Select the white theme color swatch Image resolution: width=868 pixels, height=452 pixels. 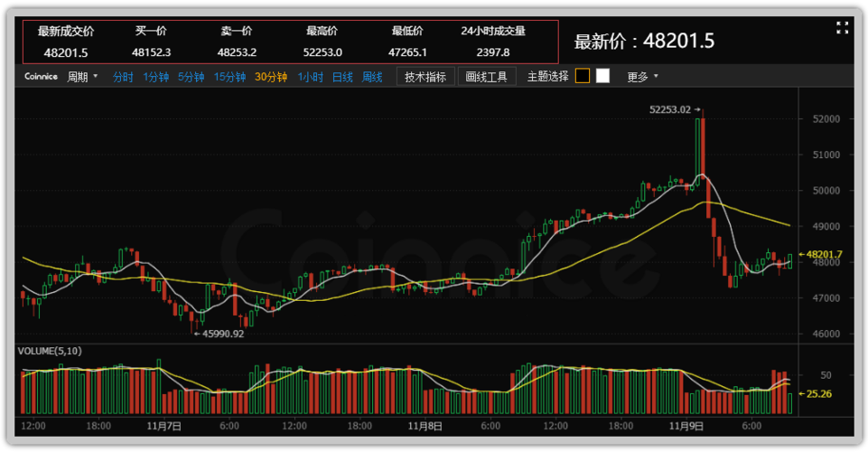pyautogui.click(x=602, y=76)
